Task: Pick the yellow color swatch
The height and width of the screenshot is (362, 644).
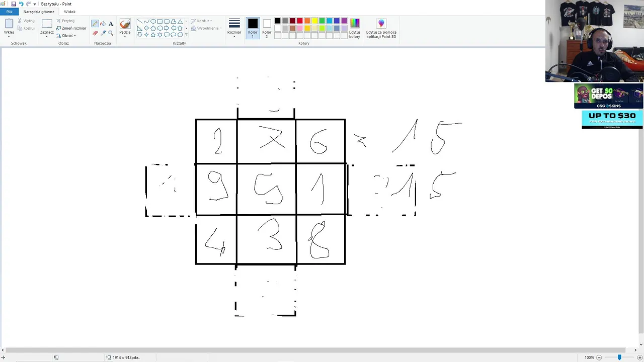Action: pyautogui.click(x=314, y=21)
